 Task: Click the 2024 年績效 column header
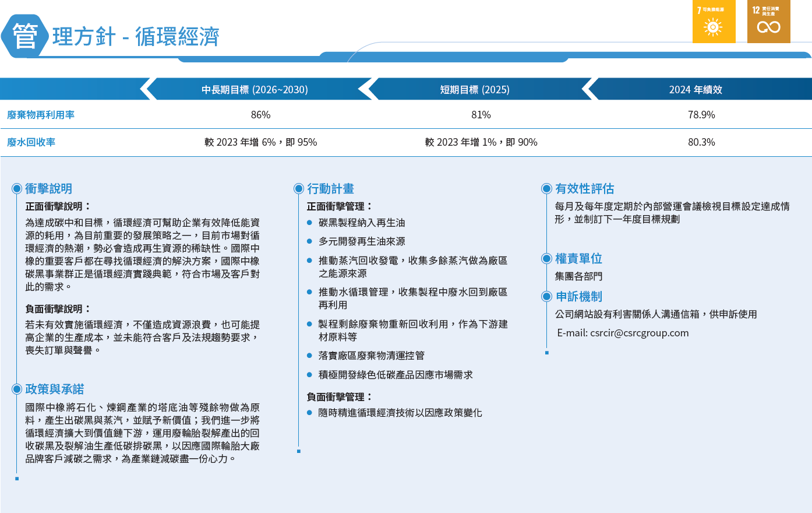[696, 90]
